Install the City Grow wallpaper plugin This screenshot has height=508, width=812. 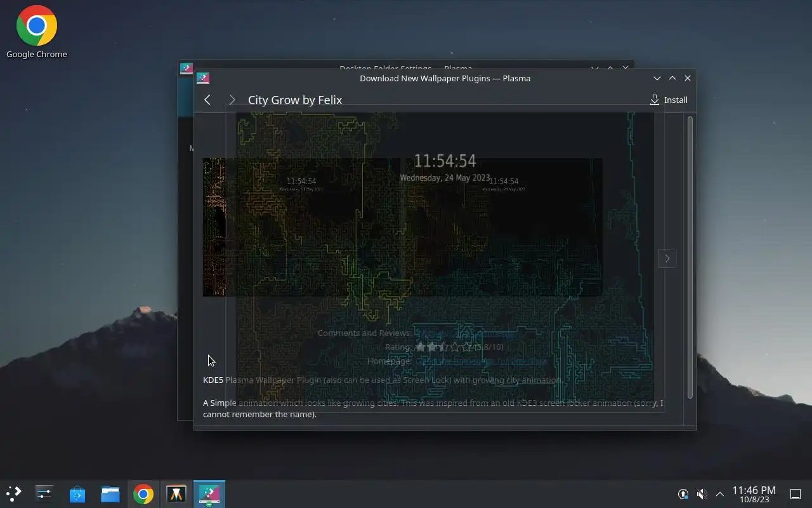[669, 100]
